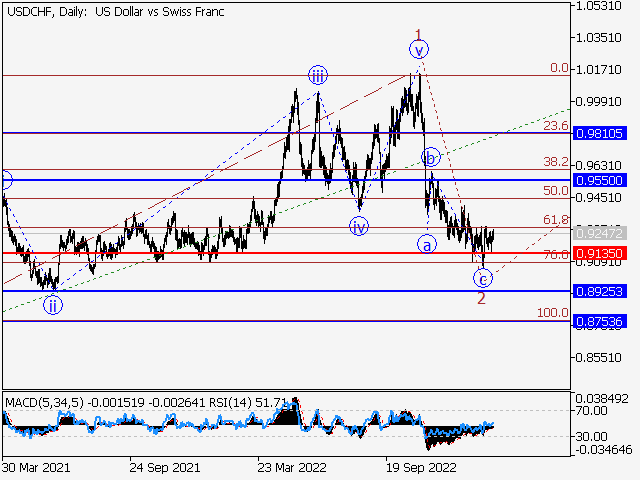Select the red wave 2 label
640x480 pixels.
click(481, 299)
